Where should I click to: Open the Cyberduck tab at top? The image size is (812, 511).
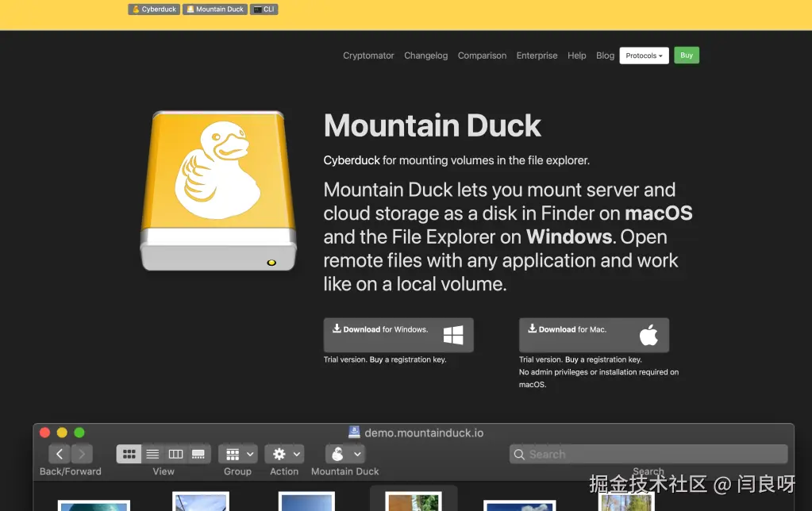tap(154, 10)
